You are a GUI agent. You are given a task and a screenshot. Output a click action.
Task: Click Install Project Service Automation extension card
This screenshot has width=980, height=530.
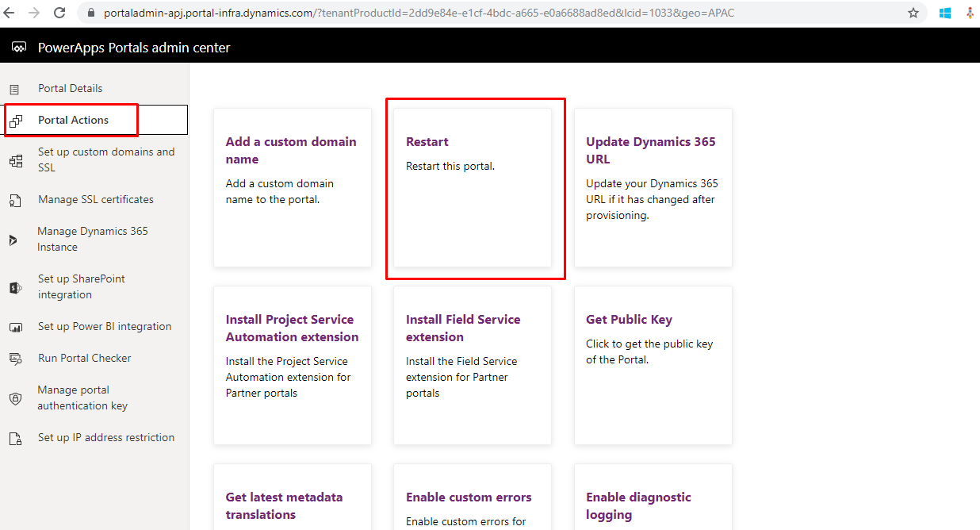point(293,365)
